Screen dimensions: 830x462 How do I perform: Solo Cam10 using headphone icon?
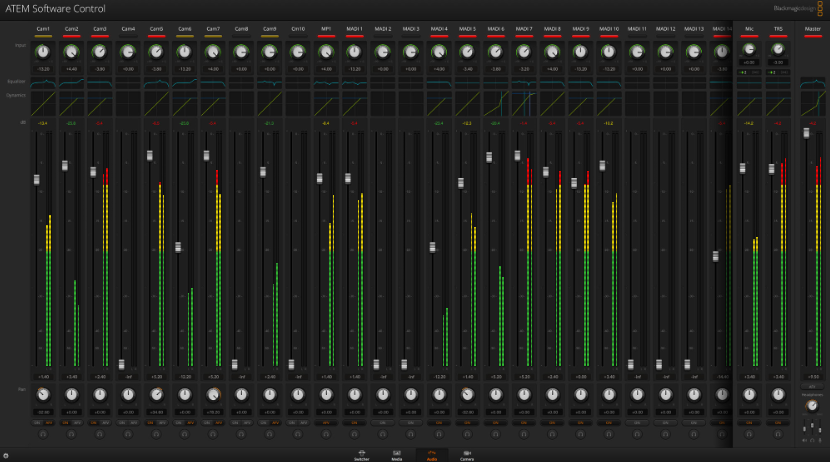(x=297, y=434)
